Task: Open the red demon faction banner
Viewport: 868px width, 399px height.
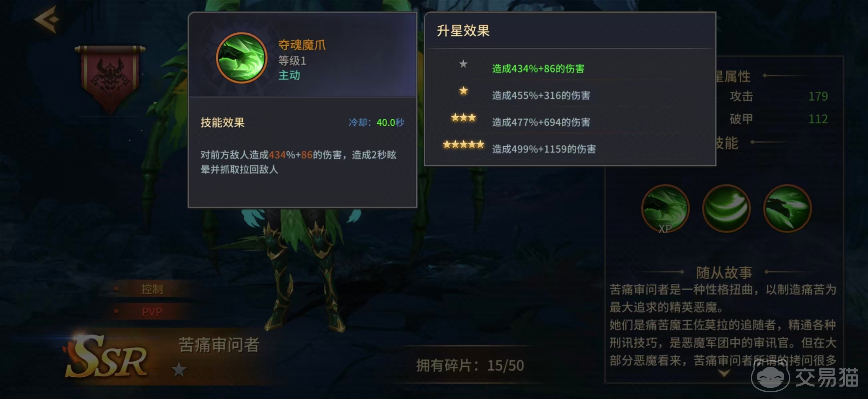Action: [x=110, y=79]
